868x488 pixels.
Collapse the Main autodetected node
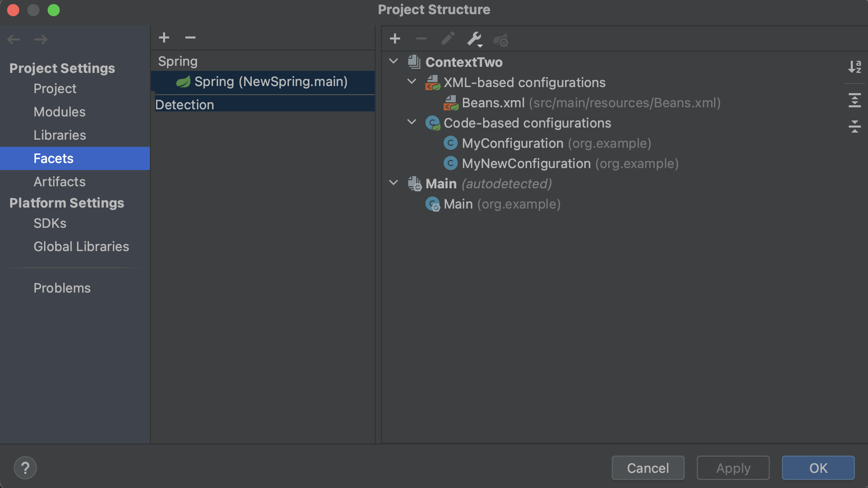pyautogui.click(x=393, y=183)
